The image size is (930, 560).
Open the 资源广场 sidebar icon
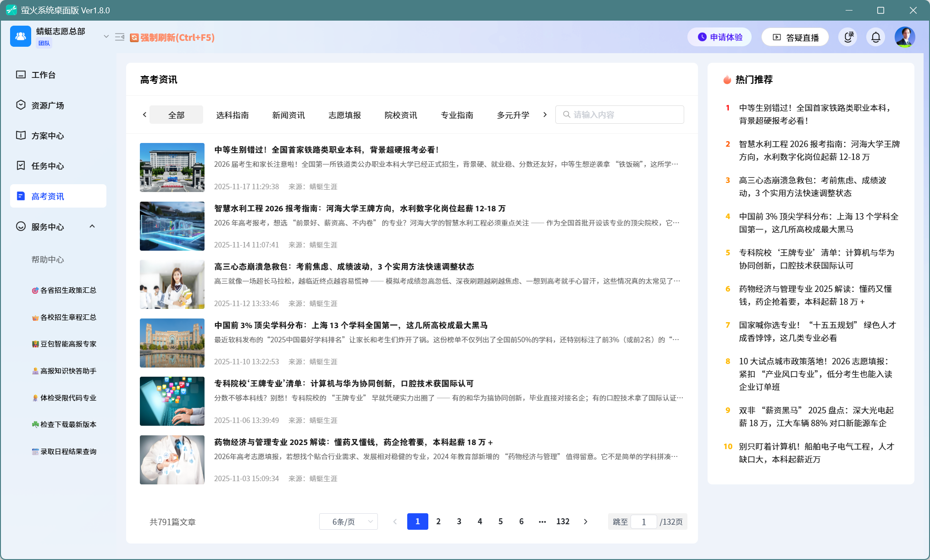pyautogui.click(x=21, y=105)
